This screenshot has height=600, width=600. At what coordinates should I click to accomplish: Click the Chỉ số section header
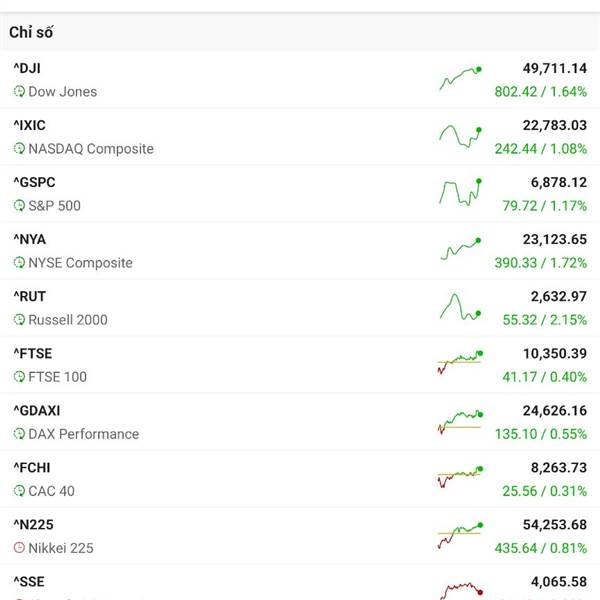(x=31, y=32)
